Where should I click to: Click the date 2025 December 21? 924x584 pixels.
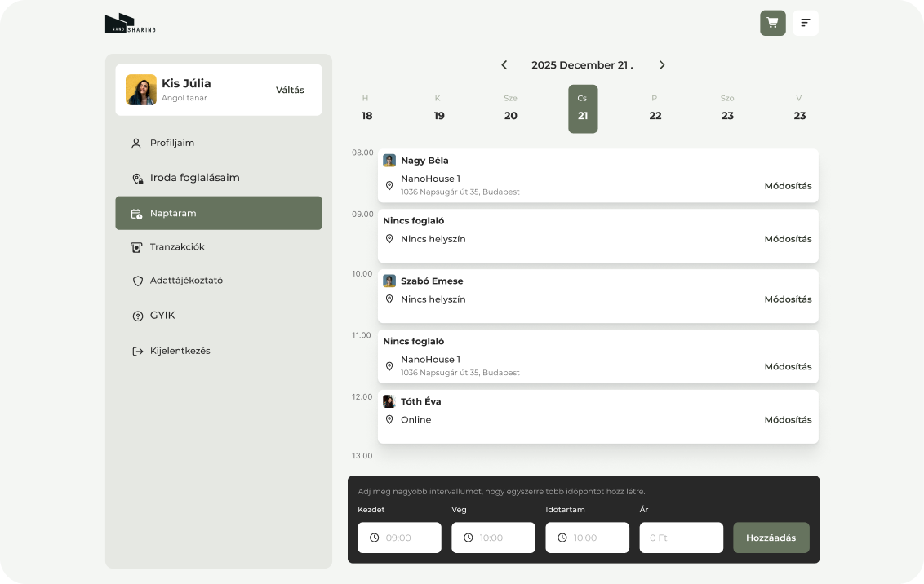tap(582, 64)
